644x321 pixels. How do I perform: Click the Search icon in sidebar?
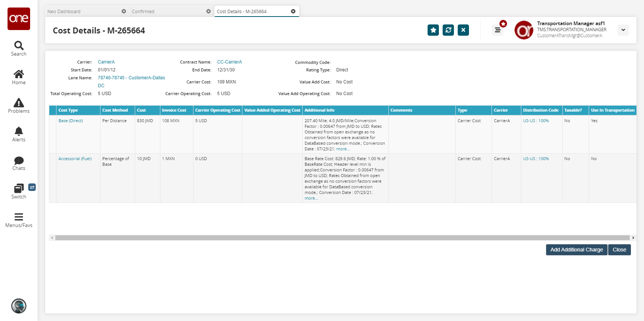pyautogui.click(x=19, y=46)
